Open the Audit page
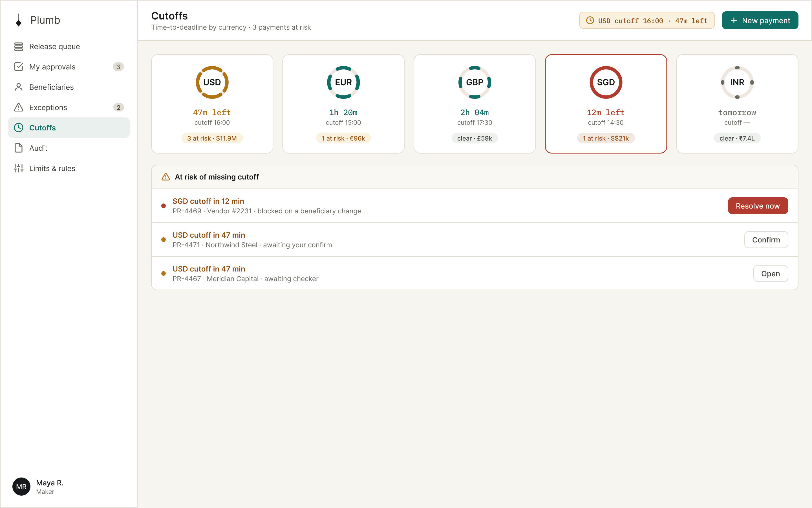This screenshot has width=812, height=508. [x=69, y=148]
